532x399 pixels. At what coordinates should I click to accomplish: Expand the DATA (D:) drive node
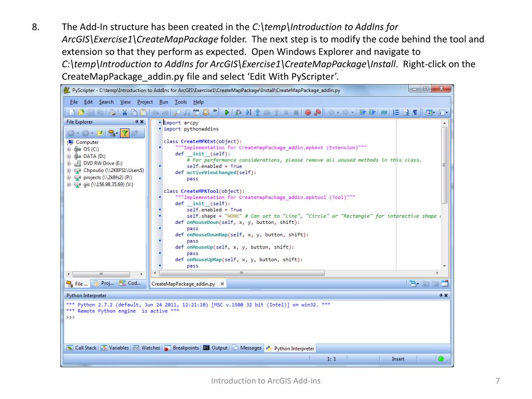[x=69, y=156]
